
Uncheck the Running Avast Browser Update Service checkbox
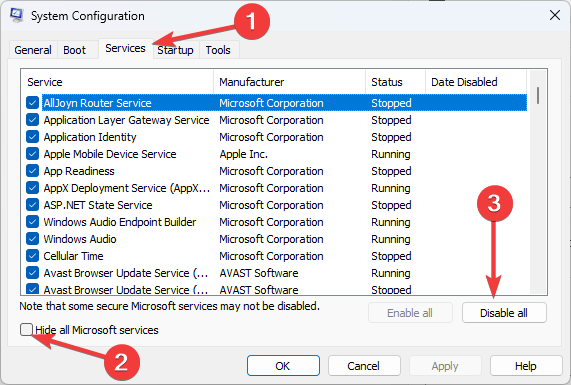pos(32,273)
